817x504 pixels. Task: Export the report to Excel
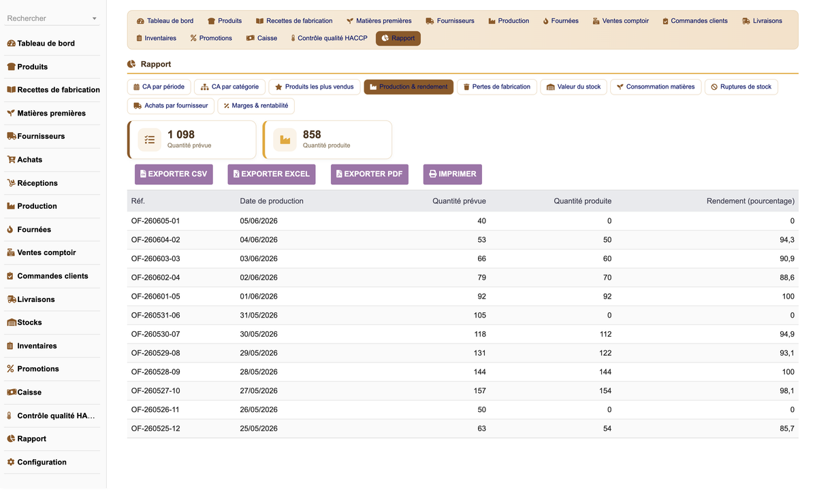click(271, 174)
